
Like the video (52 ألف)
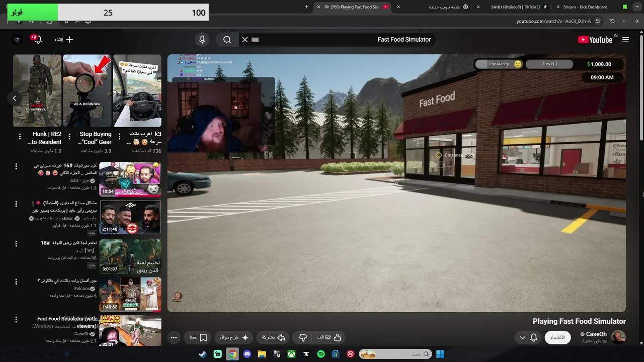coord(330,337)
